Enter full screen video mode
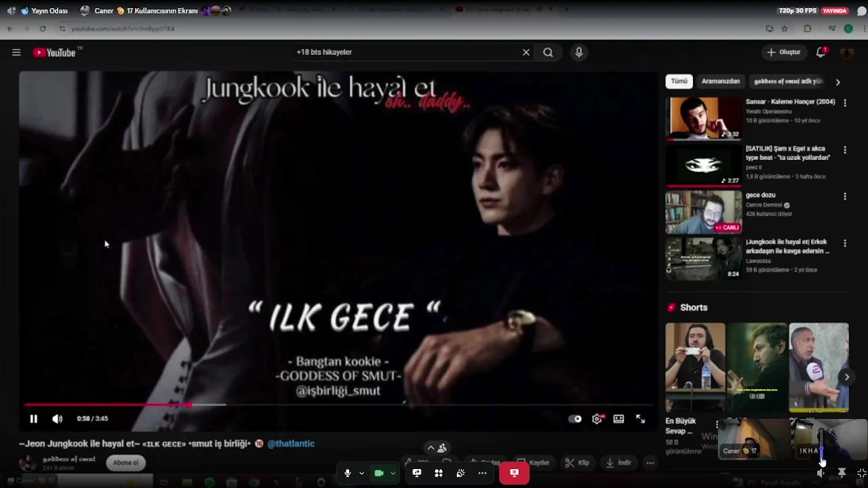 pos(640,419)
